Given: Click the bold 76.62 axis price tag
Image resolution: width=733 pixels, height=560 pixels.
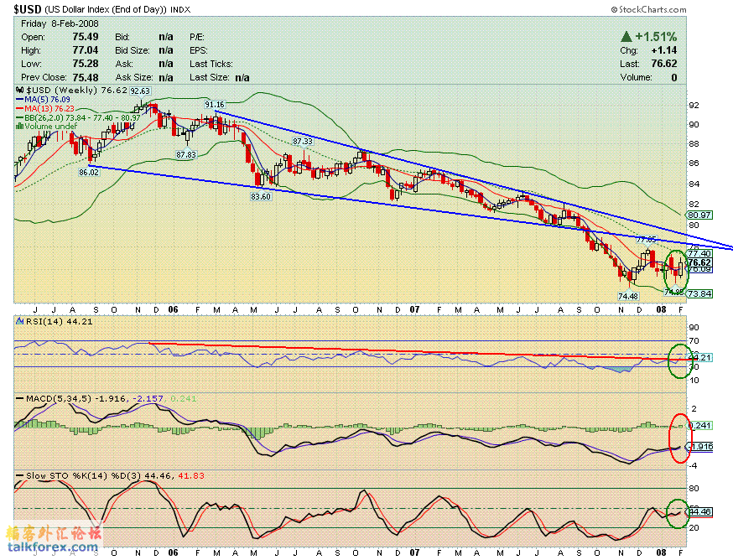Looking at the screenshot, I should [x=699, y=262].
